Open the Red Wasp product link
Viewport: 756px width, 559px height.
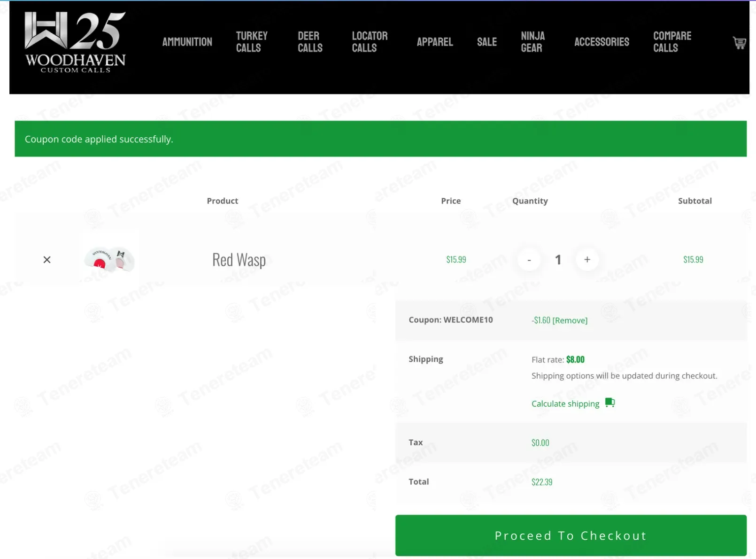(239, 260)
